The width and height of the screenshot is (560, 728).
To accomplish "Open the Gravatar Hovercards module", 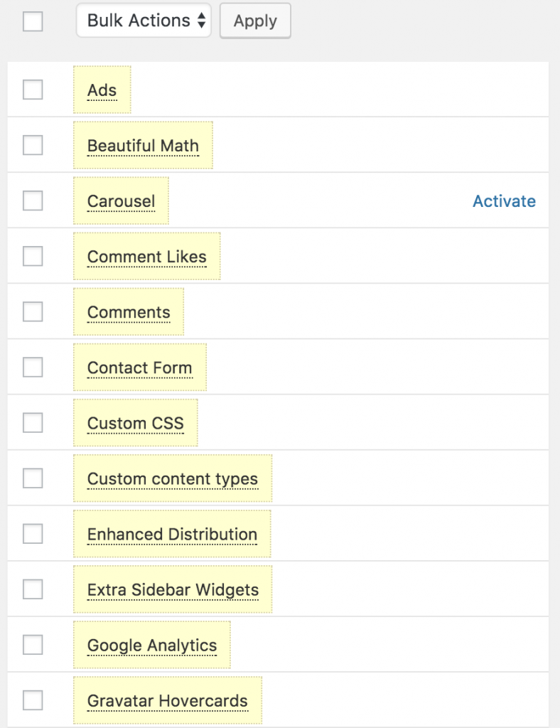I will click(167, 700).
